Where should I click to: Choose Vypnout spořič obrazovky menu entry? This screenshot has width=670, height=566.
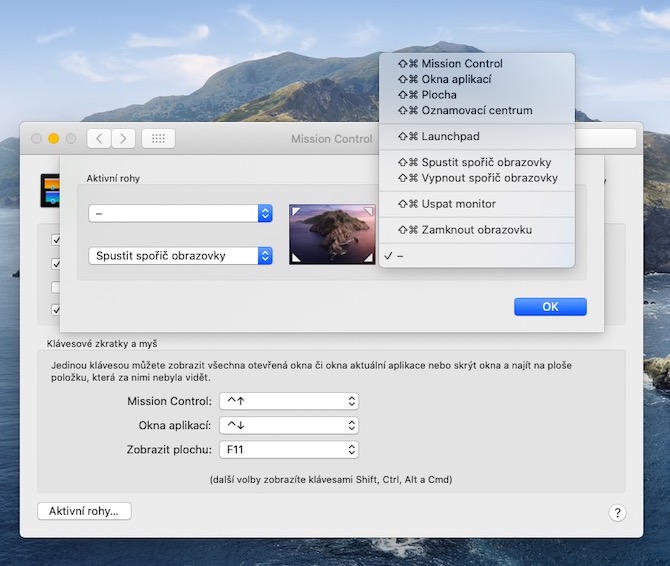[x=476, y=178]
